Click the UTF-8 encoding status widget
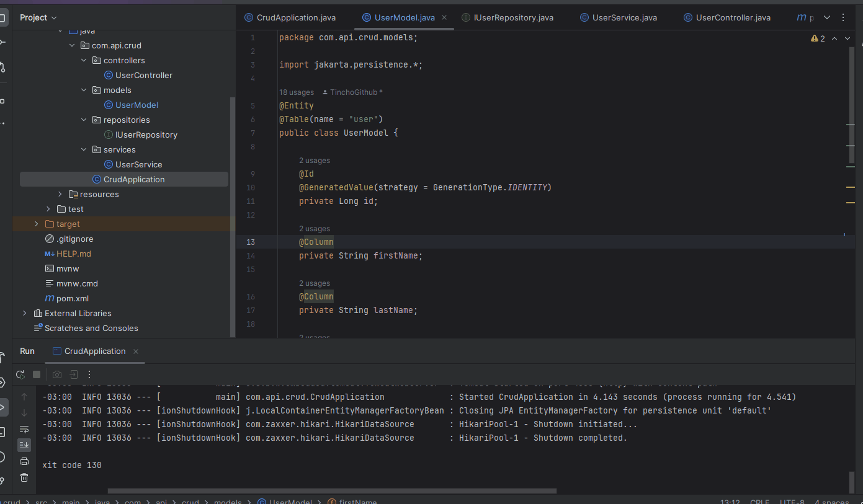 point(792,502)
